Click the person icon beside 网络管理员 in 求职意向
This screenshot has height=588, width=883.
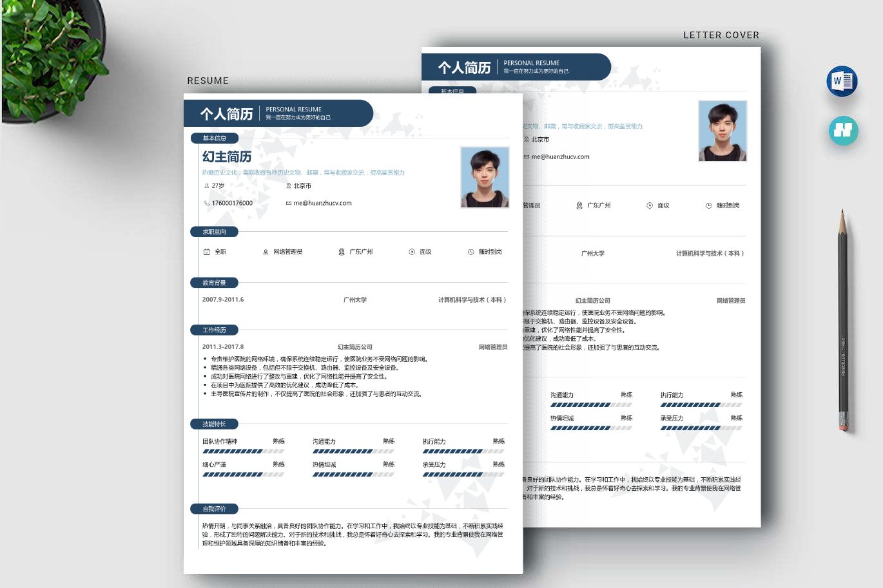coord(266,252)
